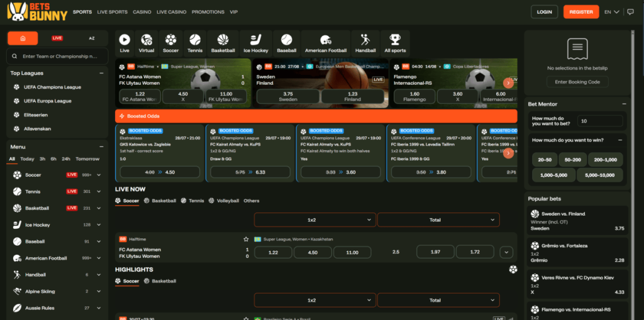
Task: Switch sidebar to A-Z view
Action: click(92, 38)
